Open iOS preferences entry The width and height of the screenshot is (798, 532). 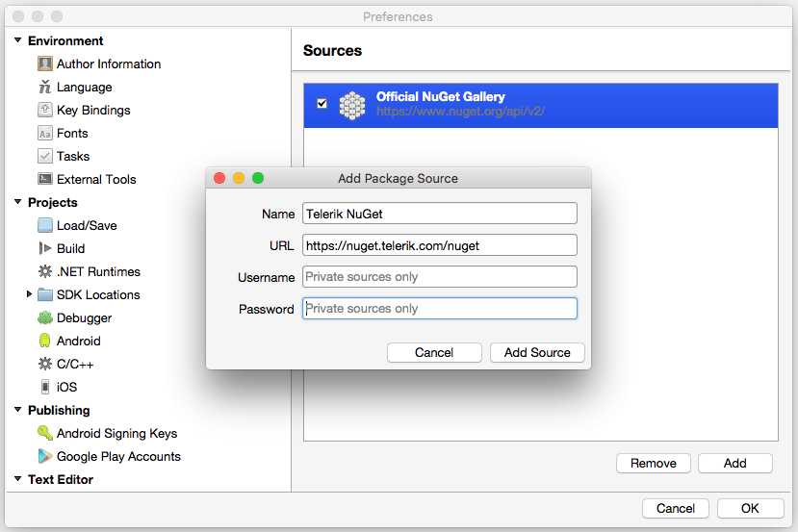coord(66,387)
